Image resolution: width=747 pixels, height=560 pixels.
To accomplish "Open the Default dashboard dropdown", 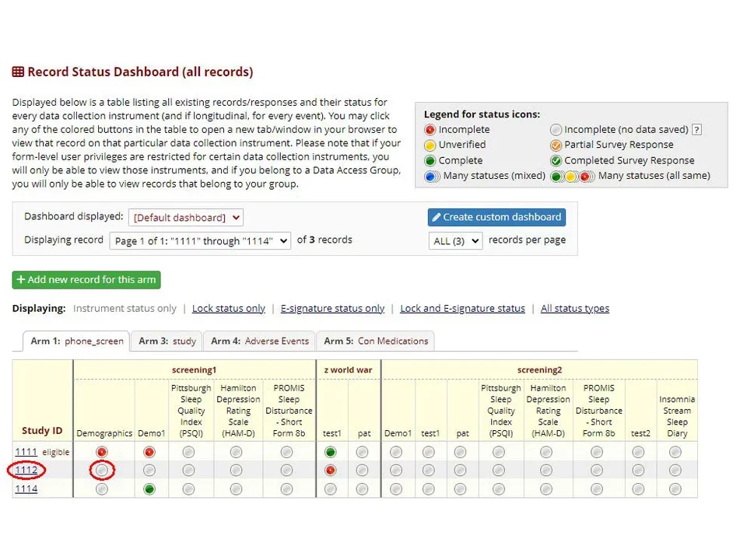I will point(185,217).
